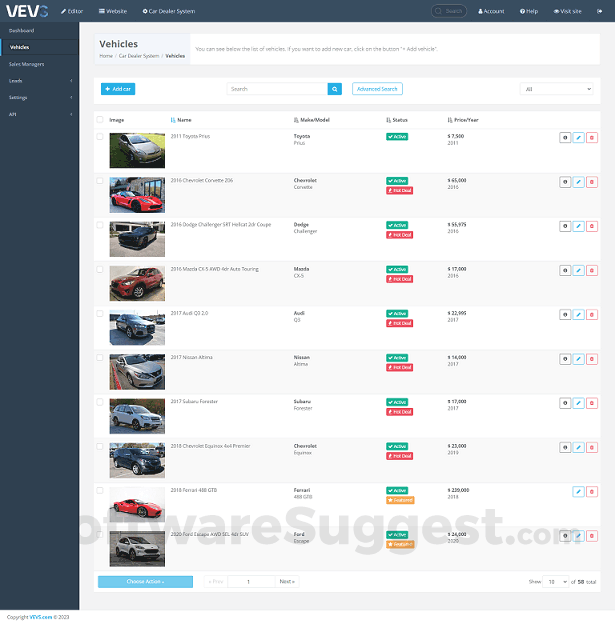Check the 2011 Toyota Prius row checkbox
615x624 pixels.
100,136
